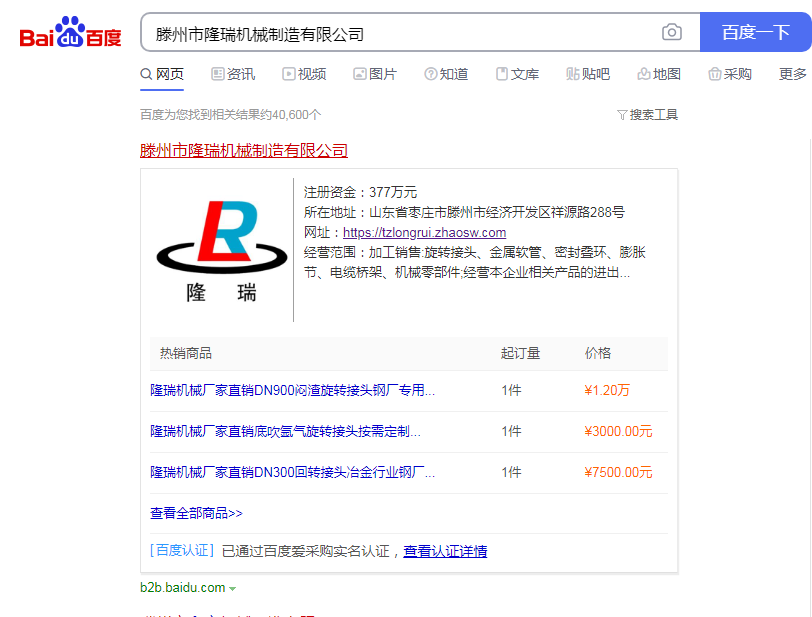The image size is (812, 617).
Task: Open the 滕州市隆瑞机械制造有限公司 result title
Action: (243, 150)
